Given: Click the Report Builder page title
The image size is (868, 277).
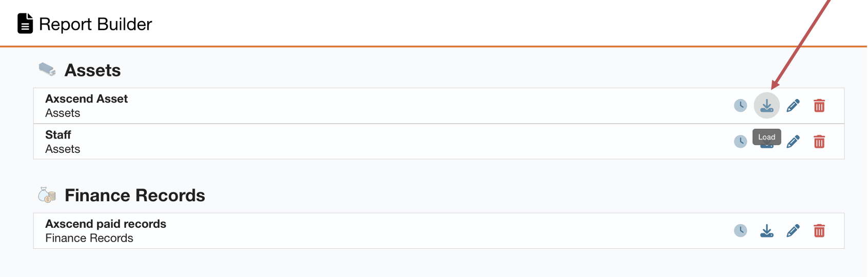Looking at the screenshot, I should click(95, 24).
